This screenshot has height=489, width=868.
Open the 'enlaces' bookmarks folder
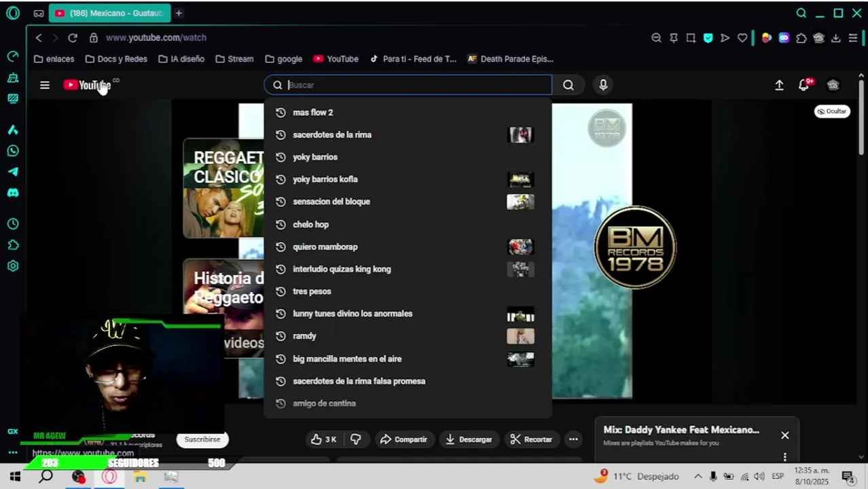[x=54, y=59]
